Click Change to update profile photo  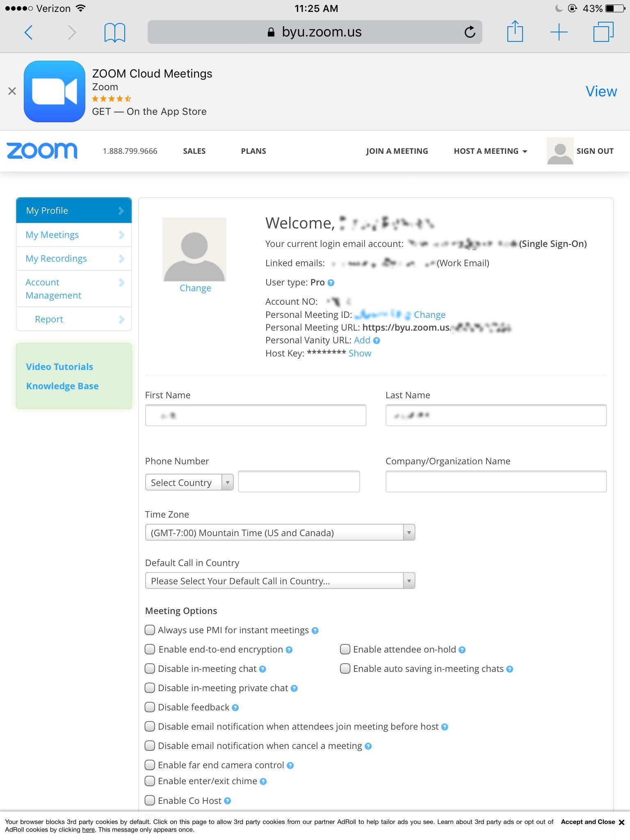click(195, 288)
